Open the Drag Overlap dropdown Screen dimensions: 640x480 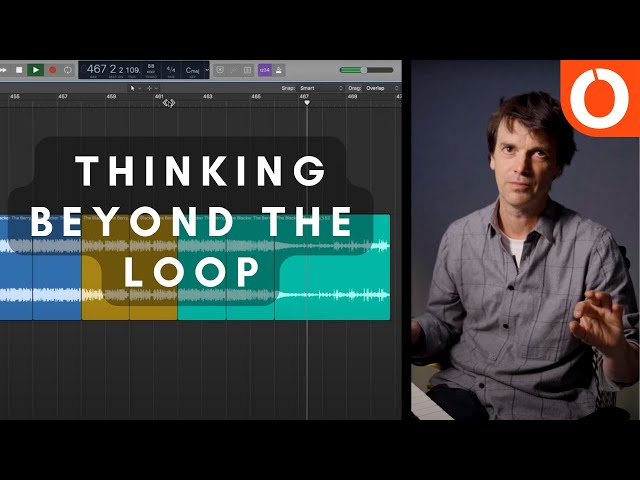[382, 88]
